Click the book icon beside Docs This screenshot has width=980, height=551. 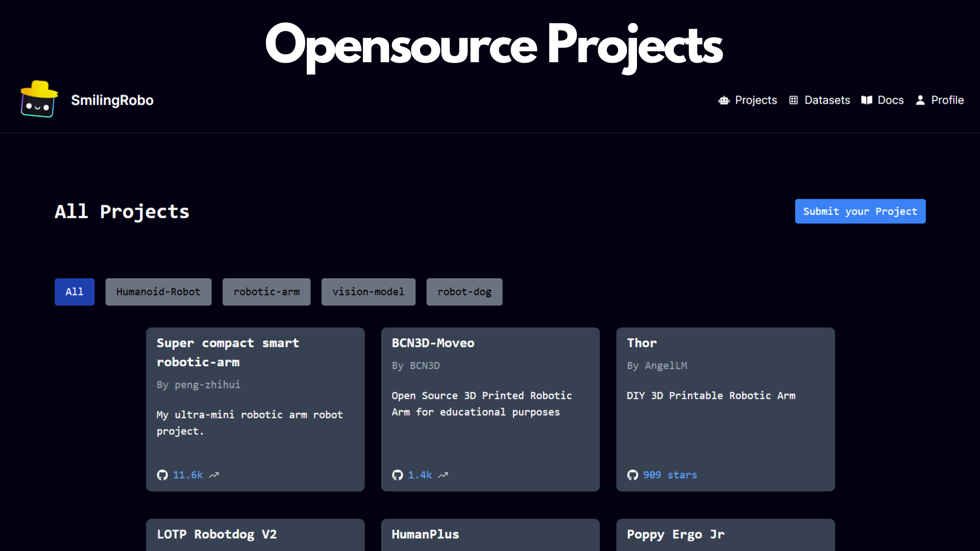867,100
